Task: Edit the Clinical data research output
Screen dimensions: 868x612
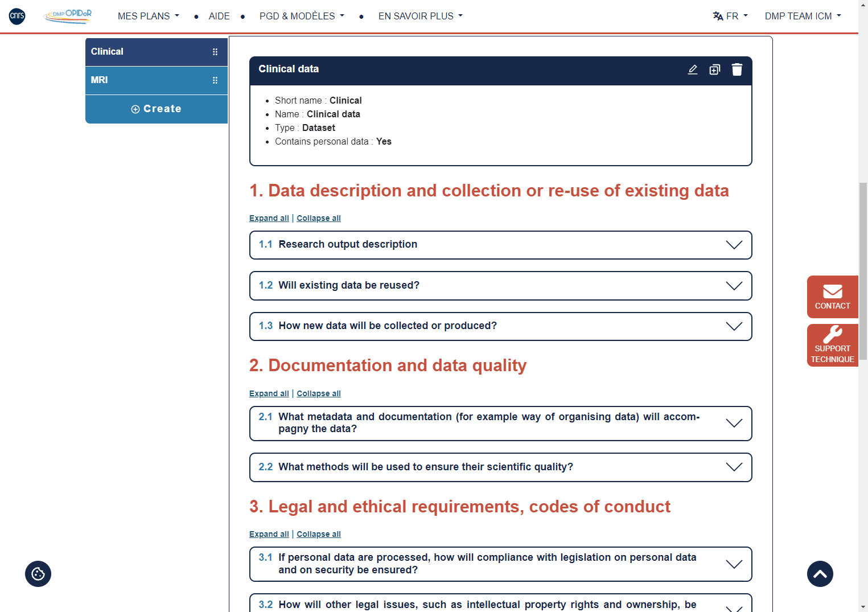Action: [693, 69]
